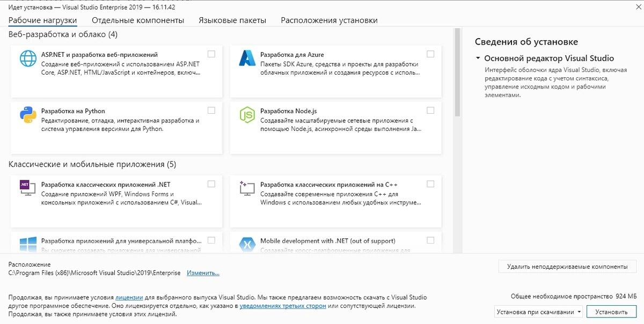
Task: Open the Установка при скачивании dropdown
Action: click(x=538, y=312)
